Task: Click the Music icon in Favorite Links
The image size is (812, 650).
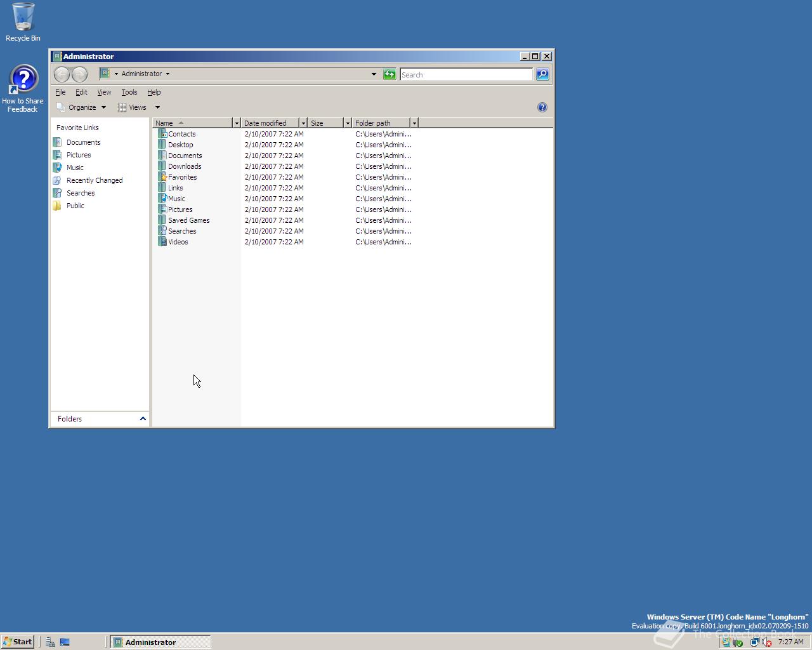Action: [57, 168]
